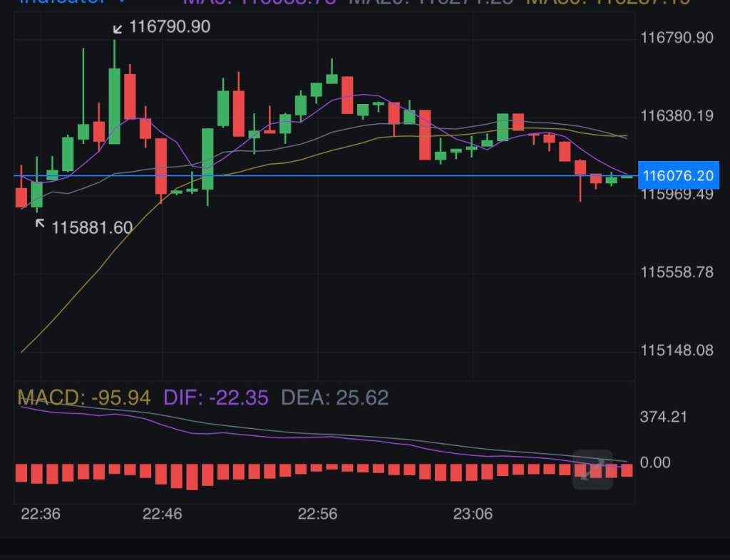
Task: Tap the 0.00 MACD axis label
Action: 655,463
